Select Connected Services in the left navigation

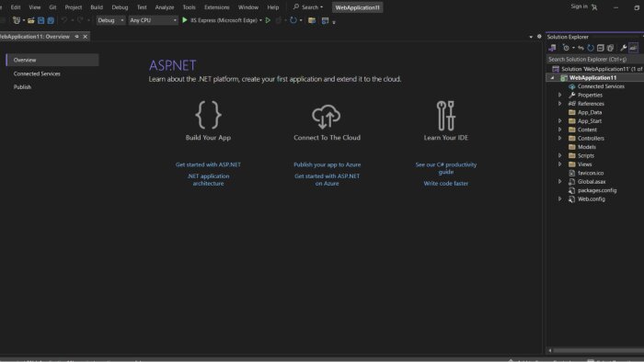pyautogui.click(x=37, y=74)
